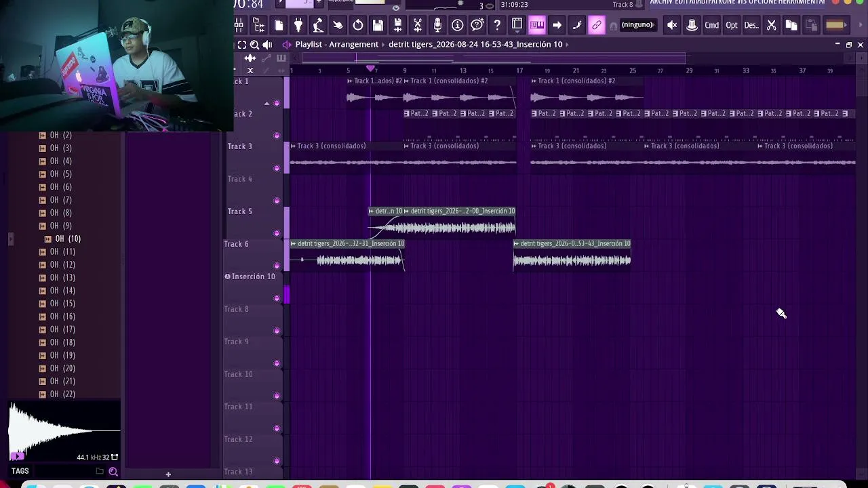Mute Track 1 using its purple LED
868x488 pixels.
tap(276, 103)
